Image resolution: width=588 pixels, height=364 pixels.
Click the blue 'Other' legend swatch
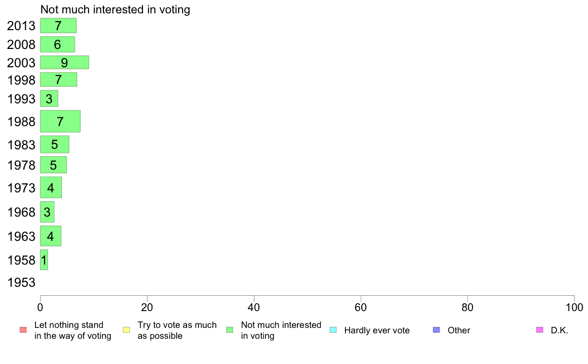436,330
